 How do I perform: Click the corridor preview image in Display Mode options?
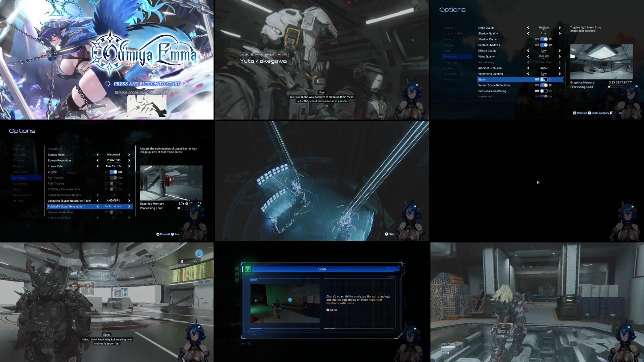coord(171,183)
